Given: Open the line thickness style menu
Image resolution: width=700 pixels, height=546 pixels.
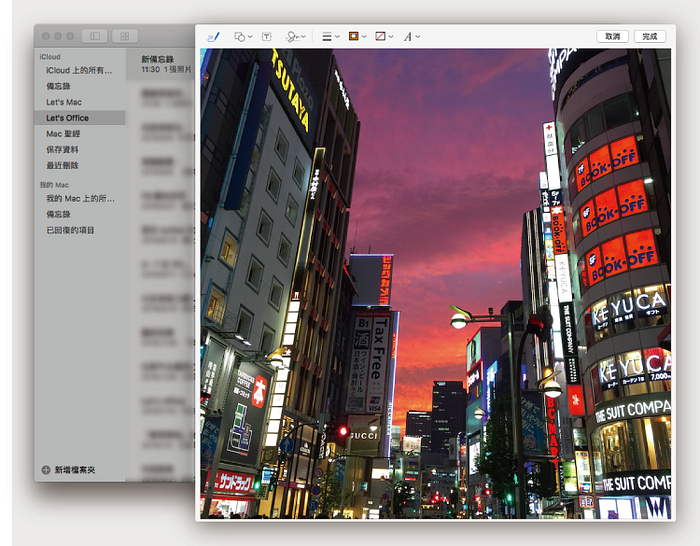Looking at the screenshot, I should click(329, 36).
